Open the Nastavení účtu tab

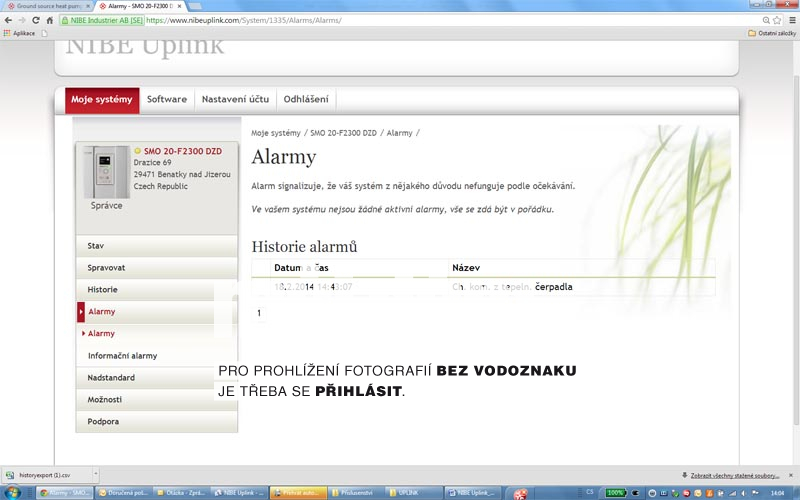coord(235,100)
